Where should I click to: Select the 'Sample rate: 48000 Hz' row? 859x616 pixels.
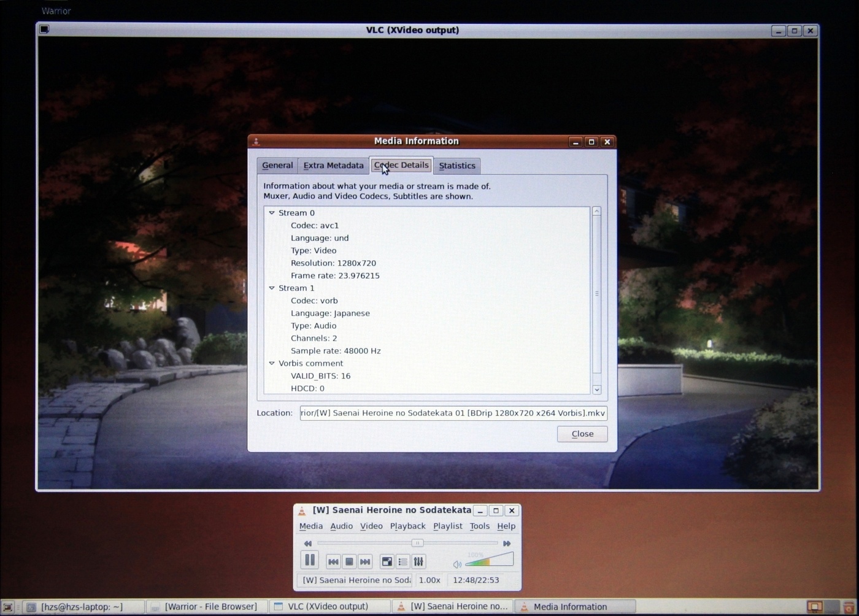coord(336,351)
